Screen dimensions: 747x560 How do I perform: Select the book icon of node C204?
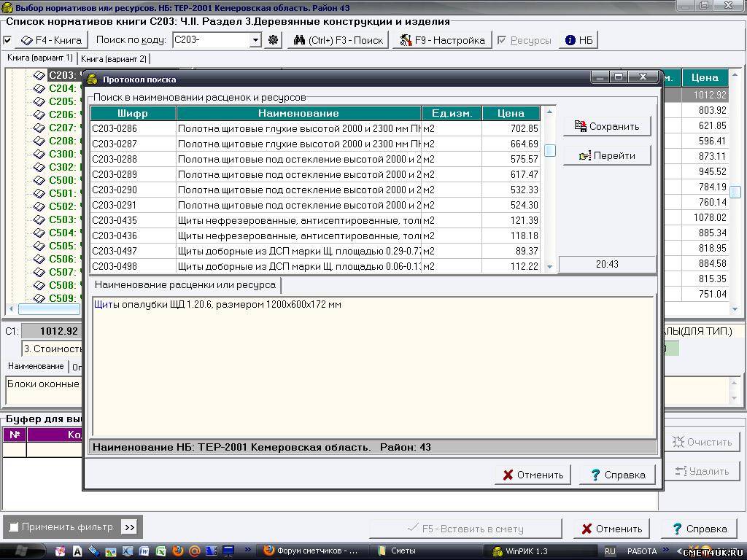click(39, 88)
